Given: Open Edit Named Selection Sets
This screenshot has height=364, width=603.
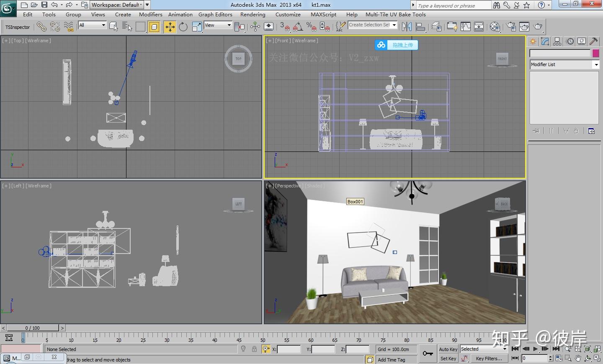Looking at the screenshot, I should [x=340, y=27].
